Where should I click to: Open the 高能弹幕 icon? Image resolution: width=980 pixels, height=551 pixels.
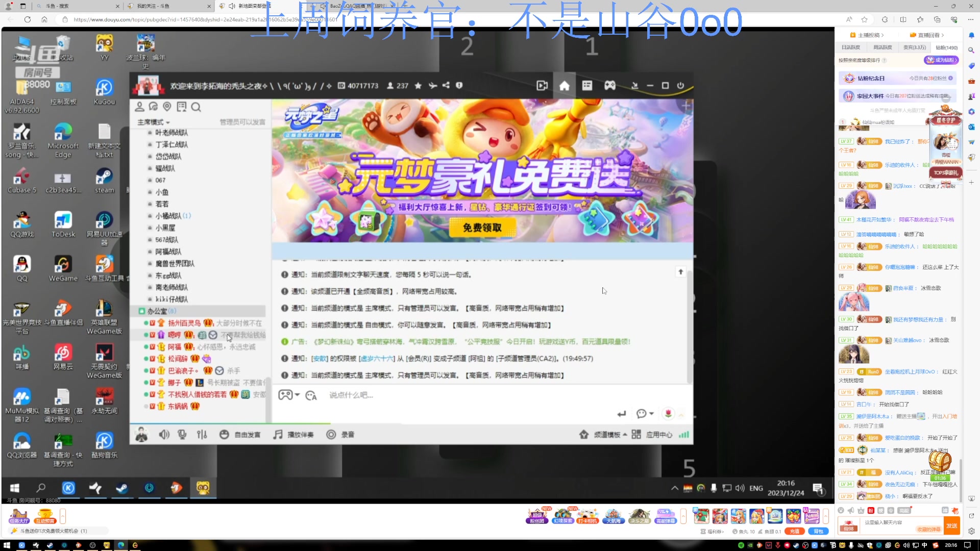click(x=666, y=516)
